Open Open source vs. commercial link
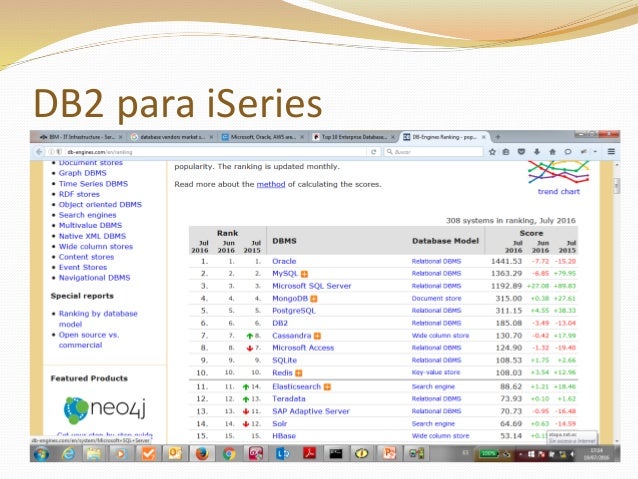 coord(89,340)
